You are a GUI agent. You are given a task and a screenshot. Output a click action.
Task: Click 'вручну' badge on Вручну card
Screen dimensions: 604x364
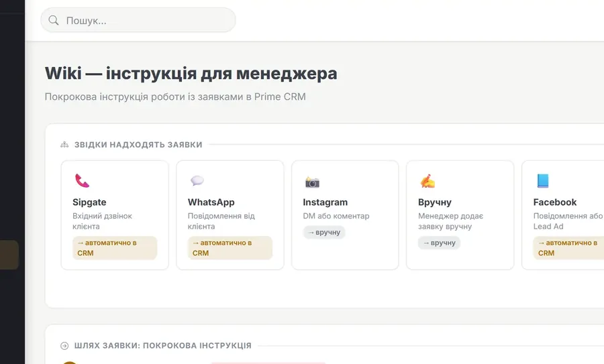439,243
